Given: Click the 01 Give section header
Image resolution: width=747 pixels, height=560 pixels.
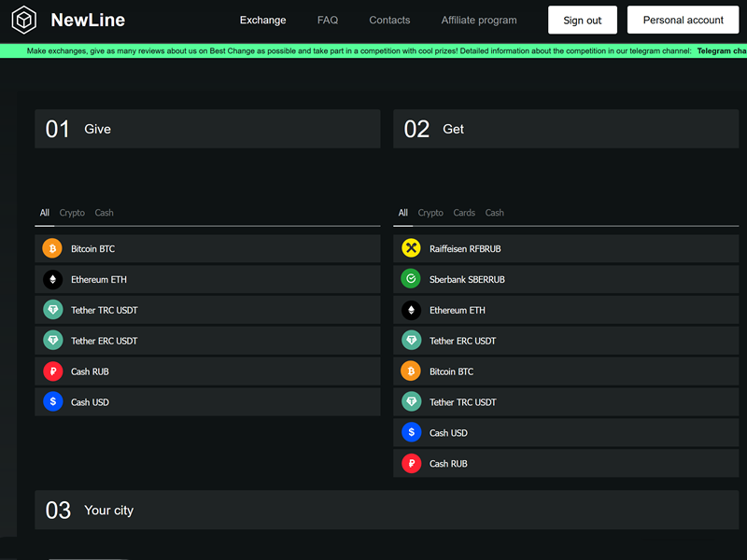Looking at the screenshot, I should pos(207,129).
